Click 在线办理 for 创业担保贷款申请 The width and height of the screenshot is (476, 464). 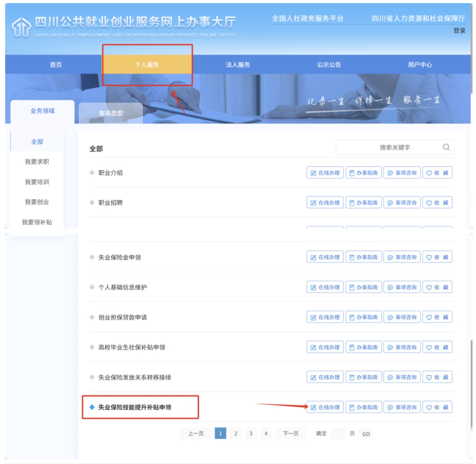tap(325, 317)
